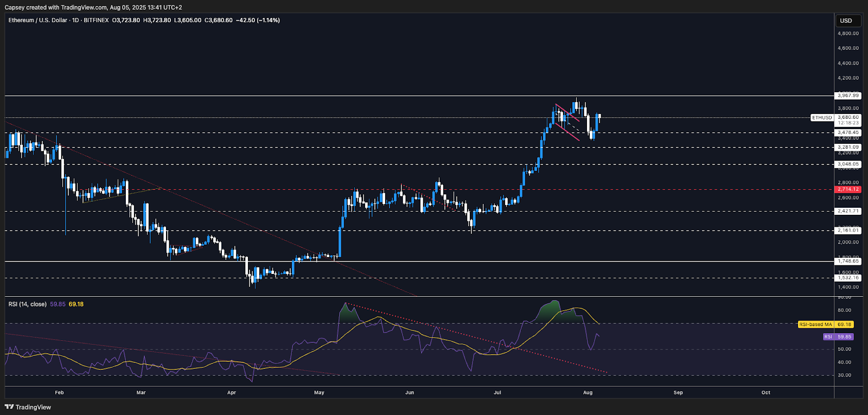Click the yellow RSI-based MA label

pyautogui.click(x=815, y=324)
